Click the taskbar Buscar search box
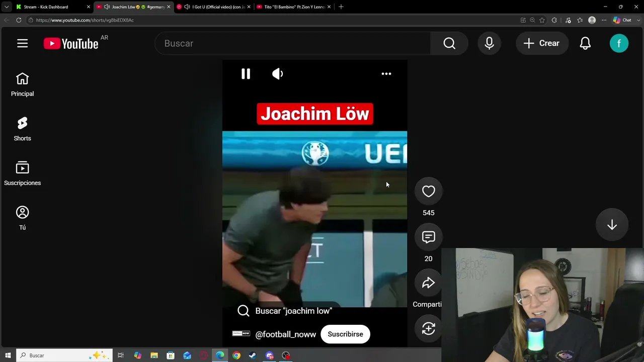 pyautogui.click(x=65, y=355)
